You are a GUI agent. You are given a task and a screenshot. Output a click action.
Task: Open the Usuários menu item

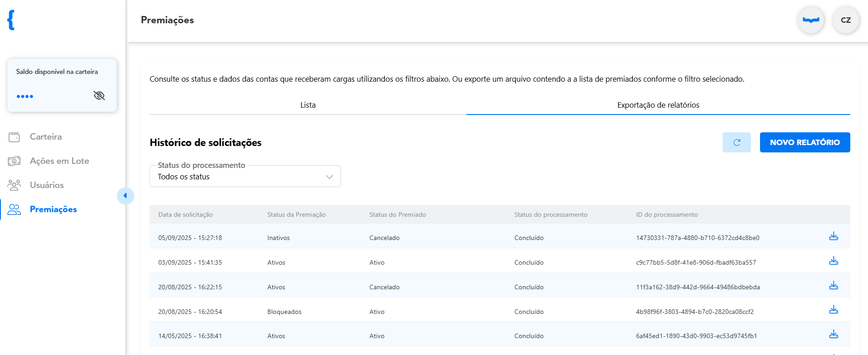pos(46,185)
